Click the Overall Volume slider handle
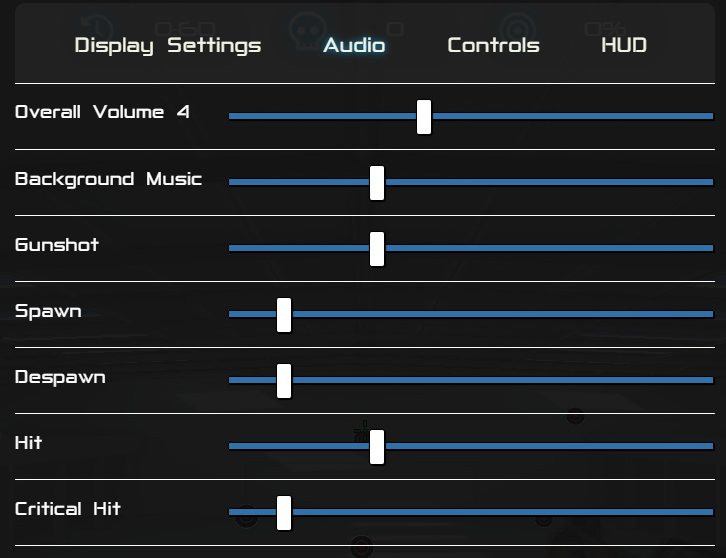The width and height of the screenshot is (726, 558). pyautogui.click(x=424, y=116)
